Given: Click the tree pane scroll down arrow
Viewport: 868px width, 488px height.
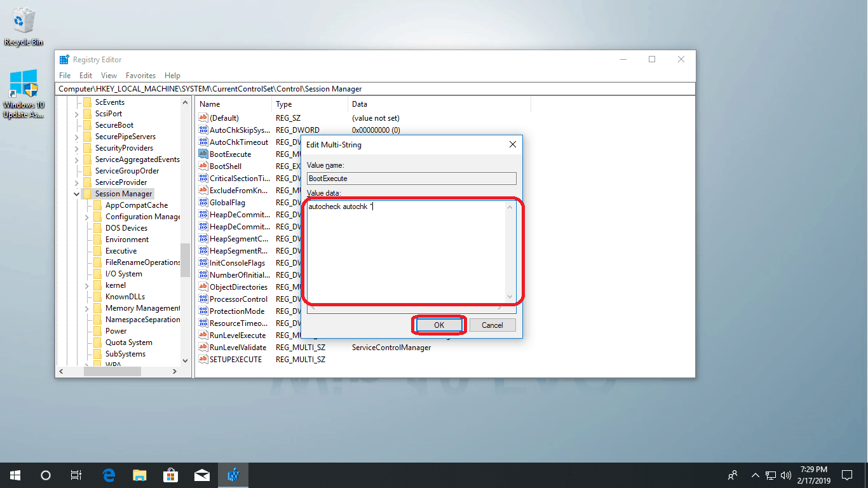Looking at the screenshot, I should pos(185,360).
